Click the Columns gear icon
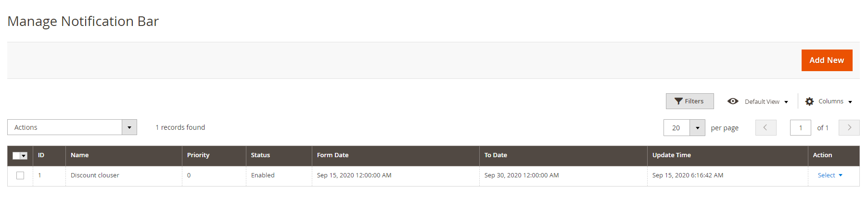 (x=810, y=101)
